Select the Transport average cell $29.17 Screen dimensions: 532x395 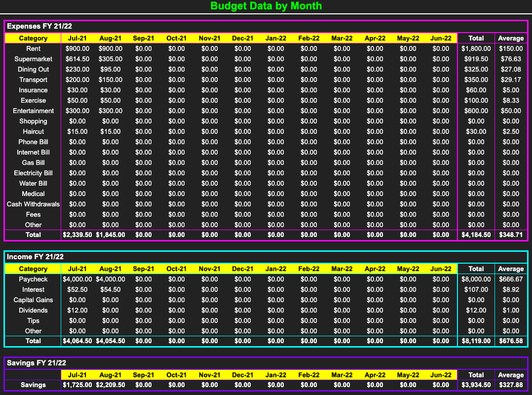click(511, 79)
